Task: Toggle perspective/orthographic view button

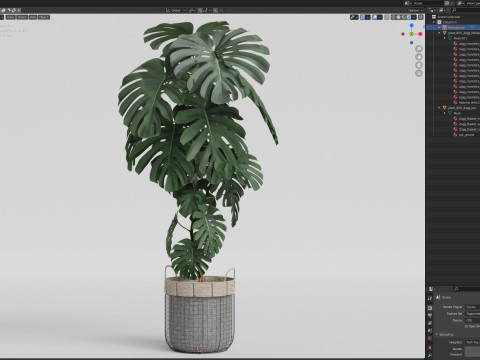Action: click(x=419, y=73)
